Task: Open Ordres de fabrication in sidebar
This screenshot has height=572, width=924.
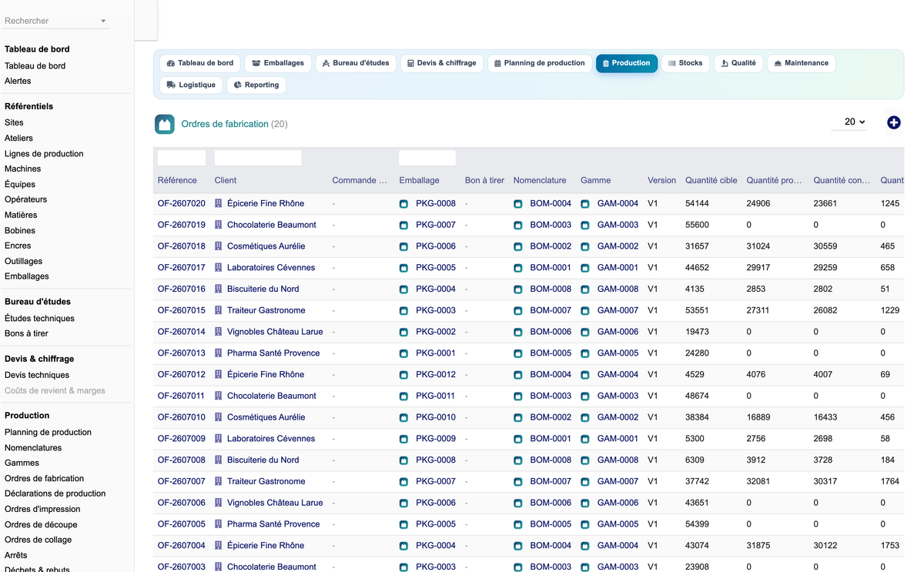Action: point(44,478)
